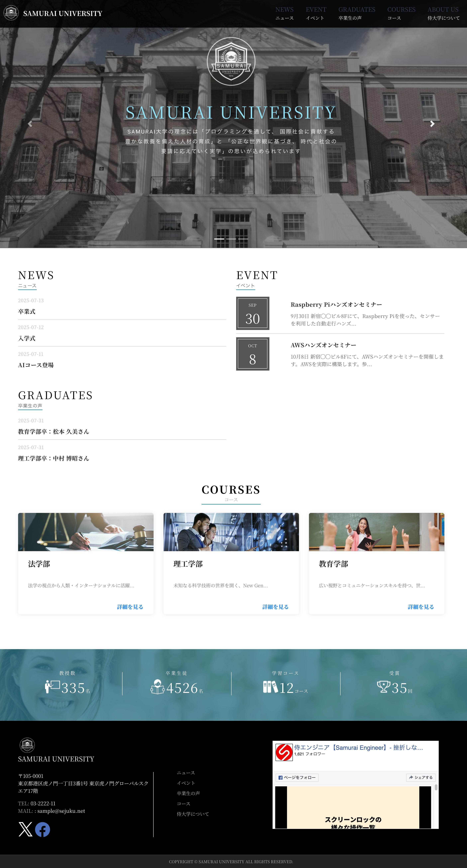Open the COURSES menu item in header
467x868 pixels.
point(401,13)
